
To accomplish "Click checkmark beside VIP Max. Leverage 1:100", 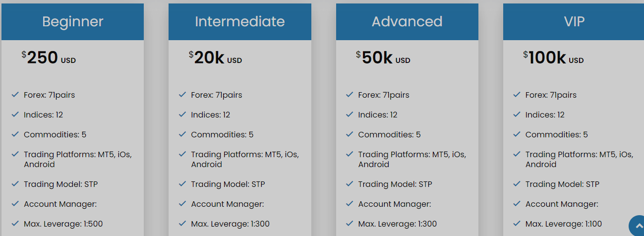I will [517, 224].
